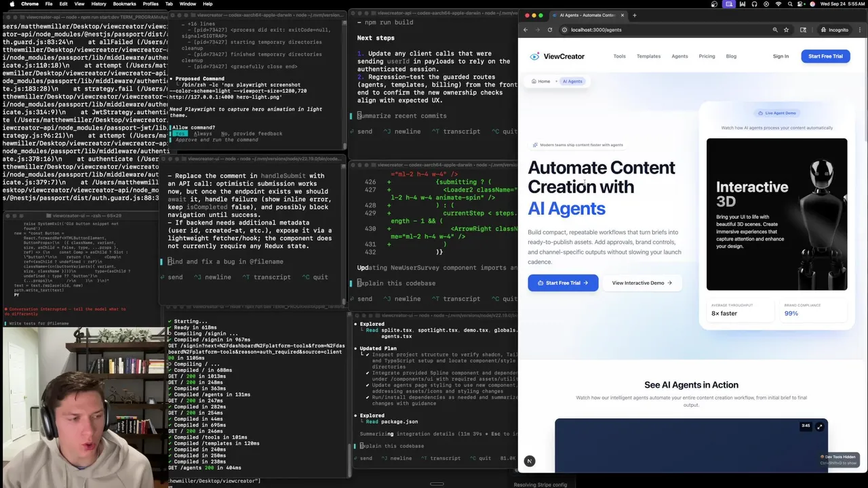
Task: Open the tab search icon next to the bookmark star
Action: tap(804, 30)
